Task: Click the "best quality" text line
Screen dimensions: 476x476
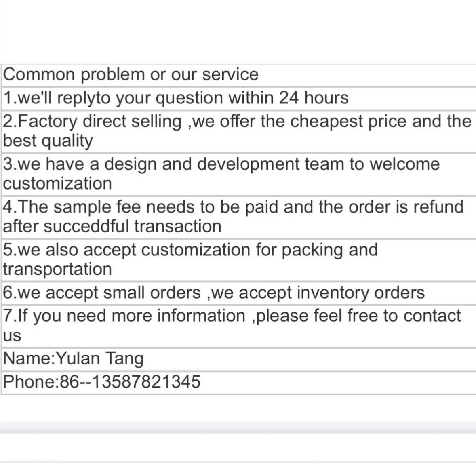Action: [x=48, y=141]
